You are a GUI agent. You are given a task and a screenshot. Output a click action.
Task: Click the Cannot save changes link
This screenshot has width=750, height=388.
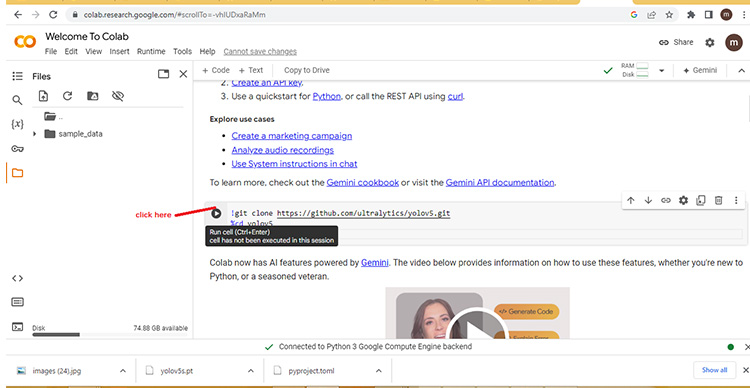260,52
